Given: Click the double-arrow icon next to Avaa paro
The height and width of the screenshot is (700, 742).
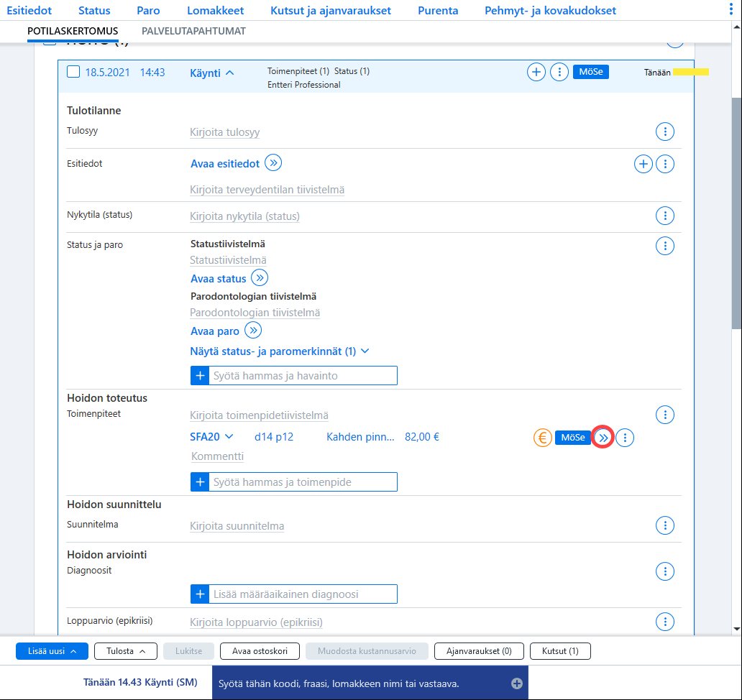Looking at the screenshot, I should [x=253, y=330].
